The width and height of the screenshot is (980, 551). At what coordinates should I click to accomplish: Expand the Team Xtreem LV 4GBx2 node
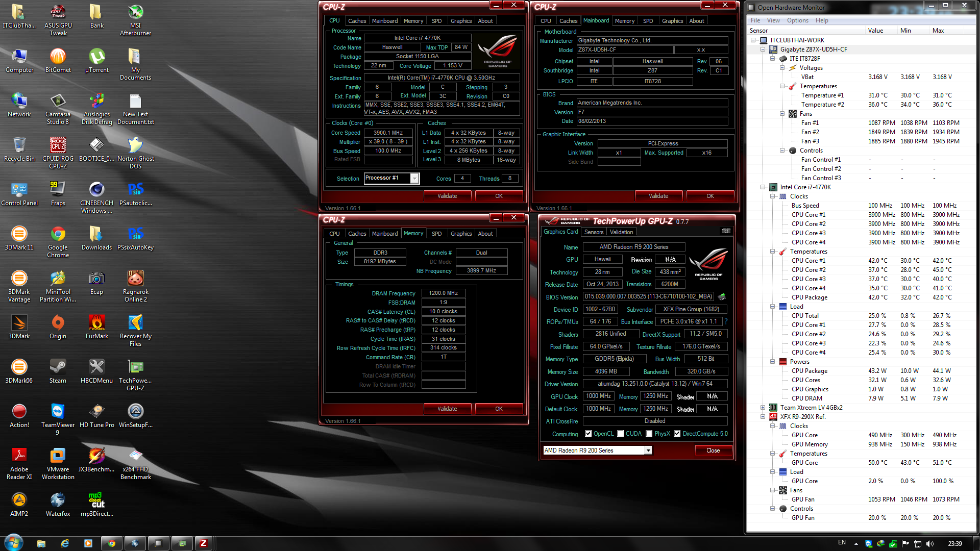click(763, 408)
